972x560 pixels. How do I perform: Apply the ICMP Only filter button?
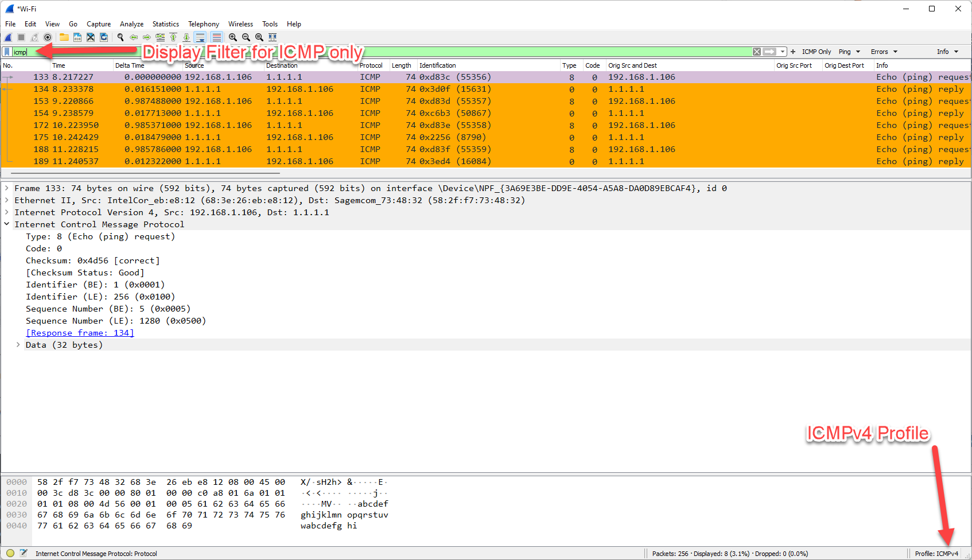point(817,52)
